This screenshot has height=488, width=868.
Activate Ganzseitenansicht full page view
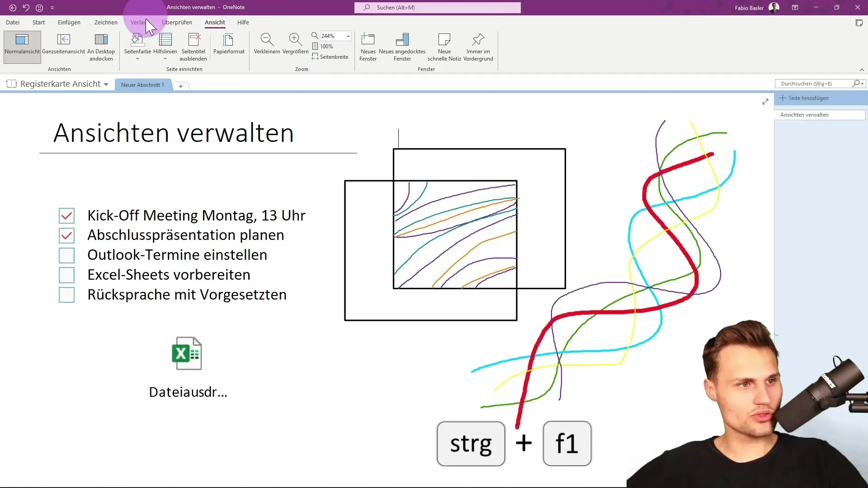[64, 44]
